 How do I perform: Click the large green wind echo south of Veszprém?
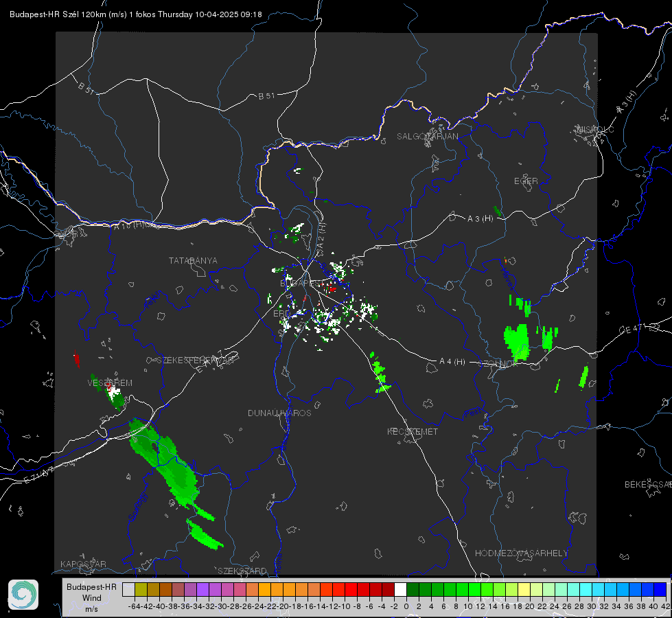pos(166,462)
